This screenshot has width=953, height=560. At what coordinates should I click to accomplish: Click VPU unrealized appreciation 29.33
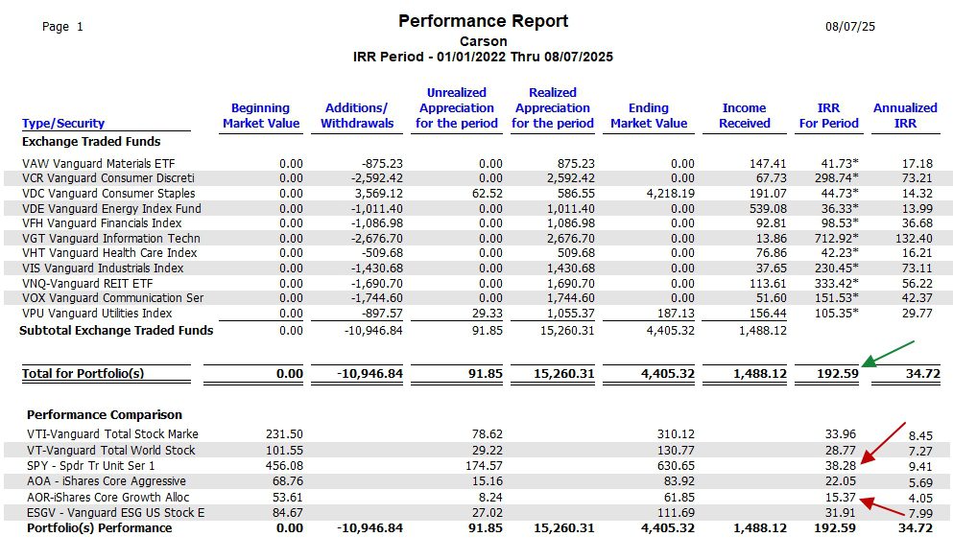coord(488,313)
